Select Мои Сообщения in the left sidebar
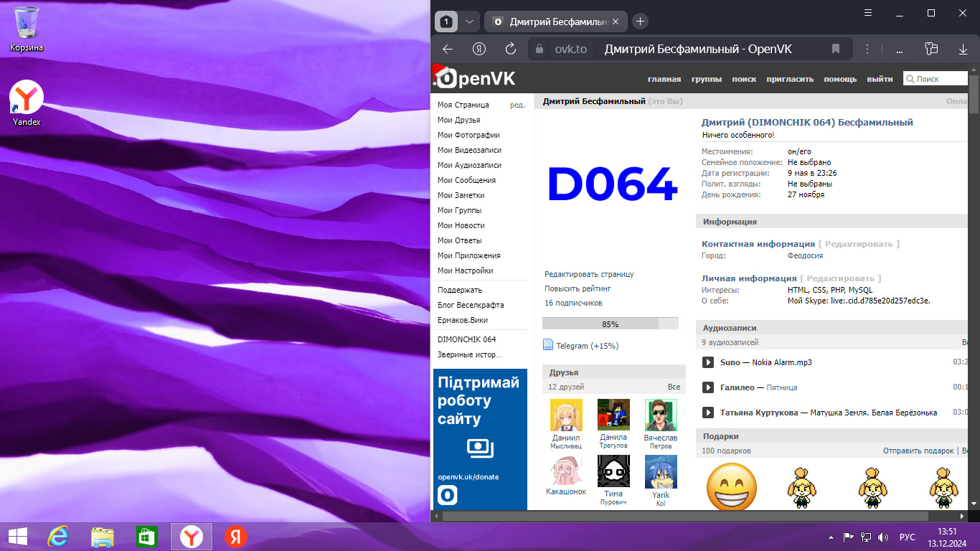Viewport: 980px width, 551px height. (466, 180)
